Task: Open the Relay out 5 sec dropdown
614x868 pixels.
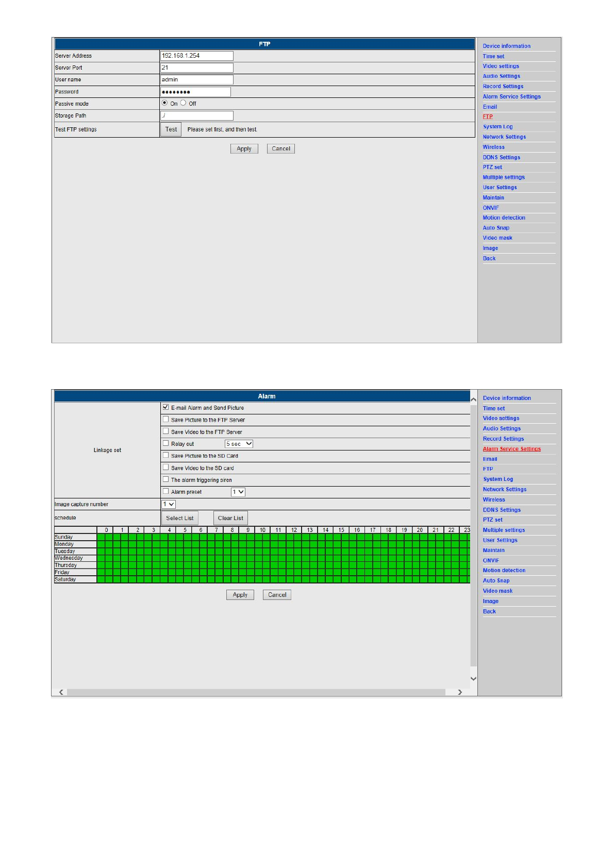Action: [x=239, y=444]
